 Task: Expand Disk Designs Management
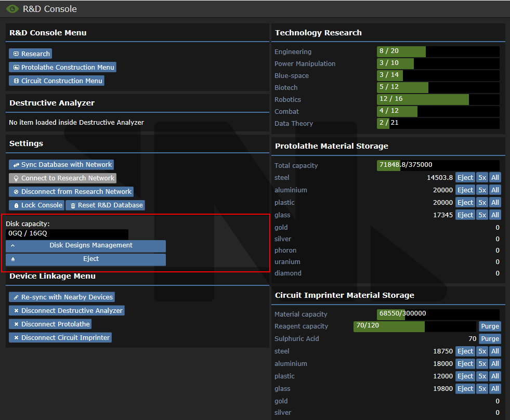[x=86, y=245]
